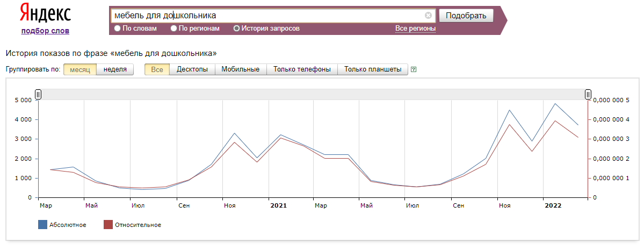
Task: Toggle the red 'Относительное' legend swatch
Action: pos(108,225)
